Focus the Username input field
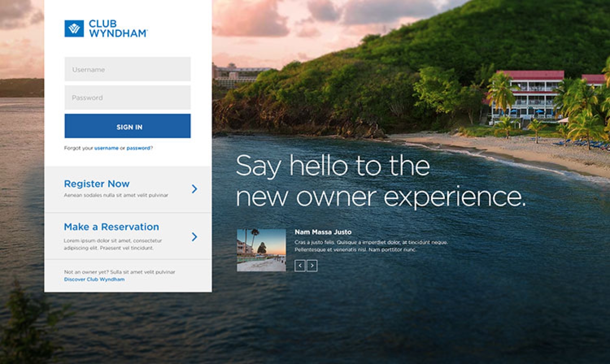 point(128,69)
